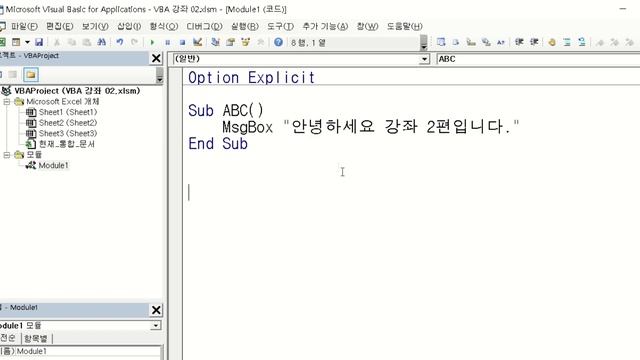The width and height of the screenshot is (640, 360).
Task: Open the Insert UserForm toolbar icon
Action: click(x=16, y=42)
